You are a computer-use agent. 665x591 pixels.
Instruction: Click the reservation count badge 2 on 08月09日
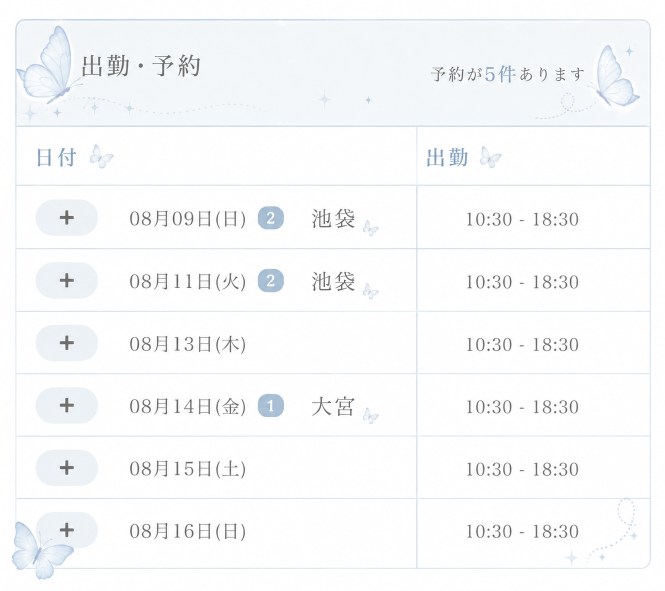[x=271, y=218]
